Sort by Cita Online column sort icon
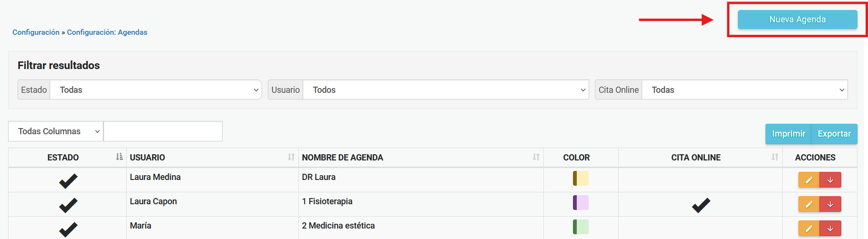 775,157
